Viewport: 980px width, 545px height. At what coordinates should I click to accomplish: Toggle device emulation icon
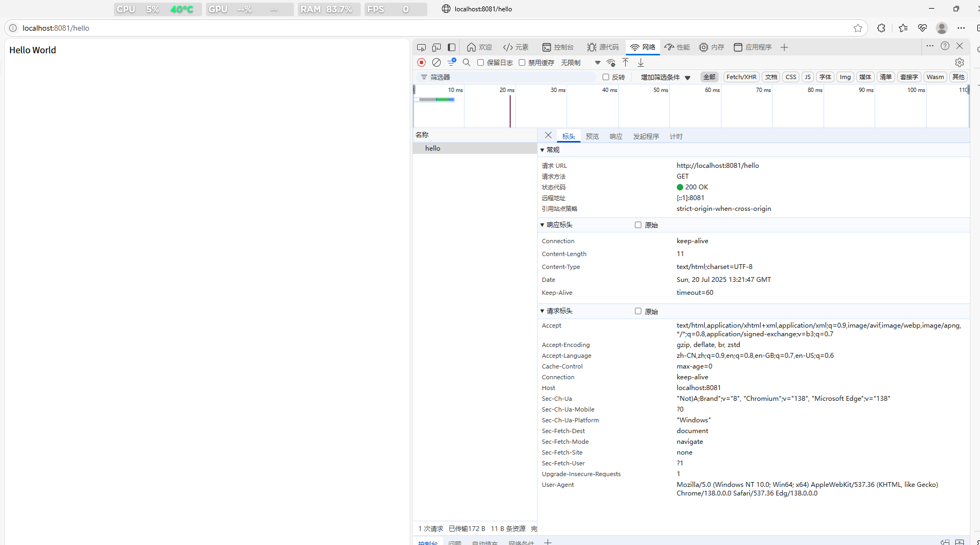tap(437, 47)
